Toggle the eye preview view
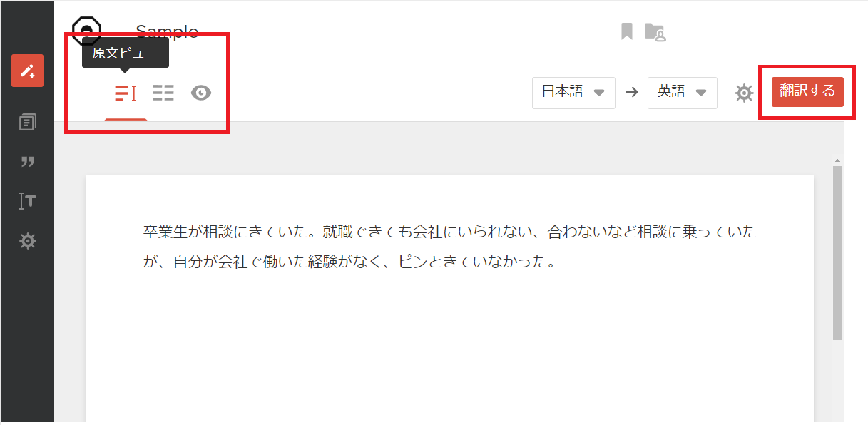This screenshot has width=868, height=425. 201,93
